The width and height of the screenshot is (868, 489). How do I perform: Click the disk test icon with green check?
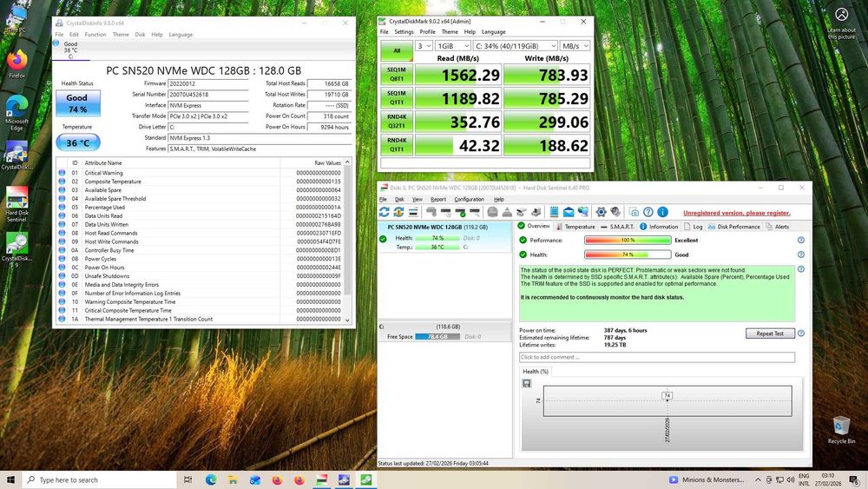[x=461, y=212]
